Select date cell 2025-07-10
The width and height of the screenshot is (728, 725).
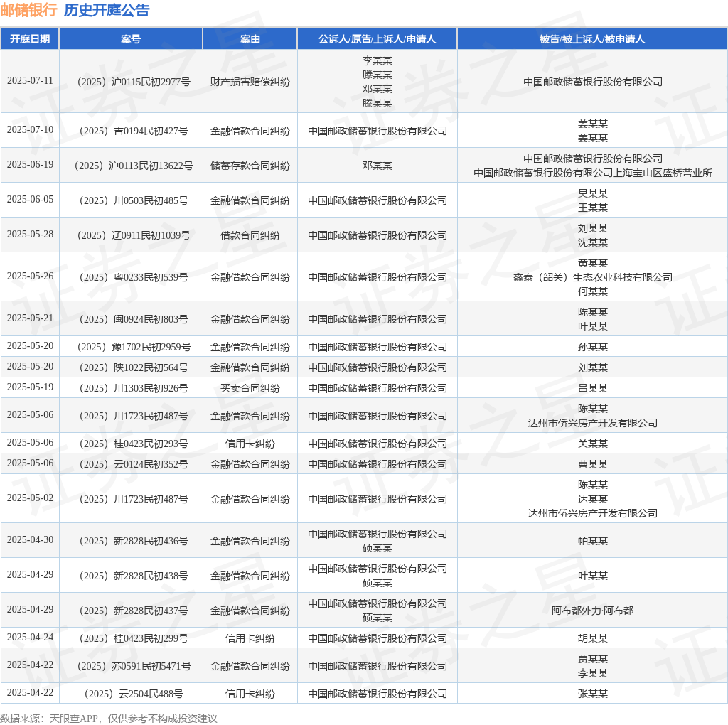coord(30,130)
